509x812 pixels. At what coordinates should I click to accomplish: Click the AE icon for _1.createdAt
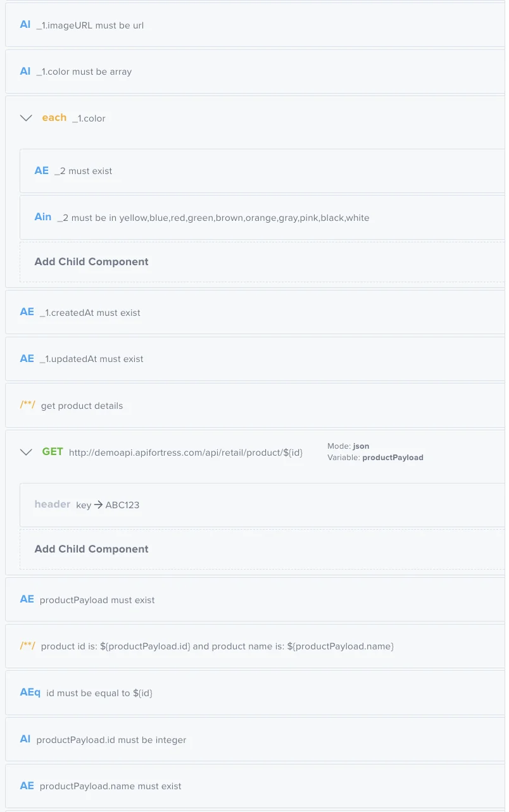point(27,312)
